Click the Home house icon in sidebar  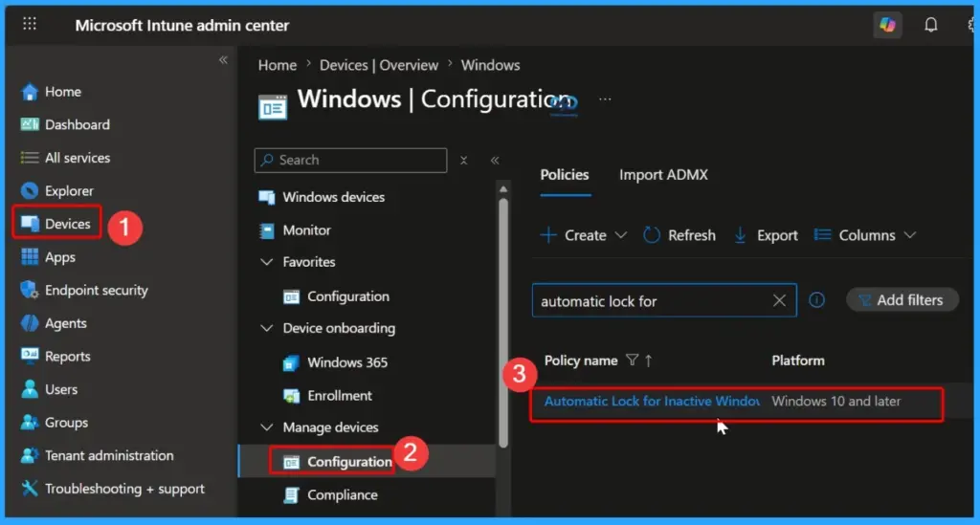pyautogui.click(x=30, y=92)
